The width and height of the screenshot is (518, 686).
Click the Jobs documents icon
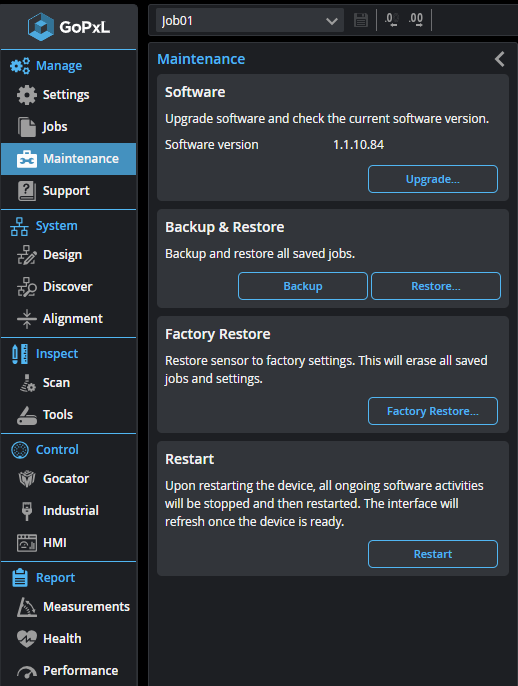(27, 127)
